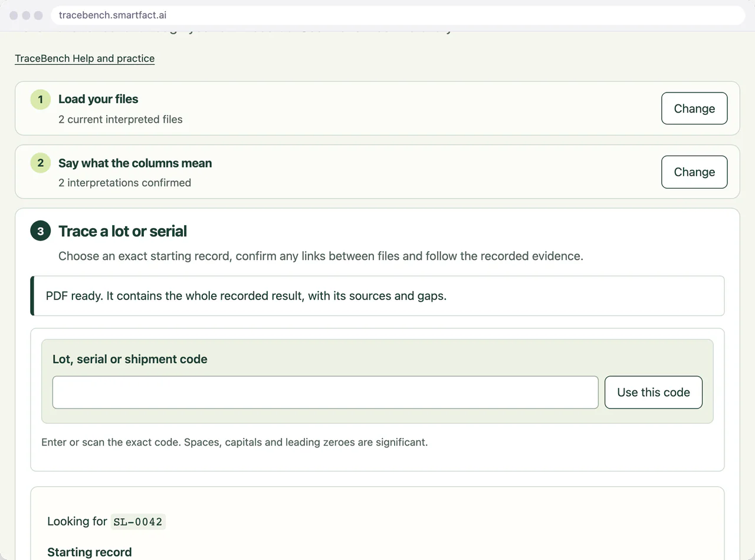Click the 'Choose an exact starting record' description

pyautogui.click(x=321, y=256)
